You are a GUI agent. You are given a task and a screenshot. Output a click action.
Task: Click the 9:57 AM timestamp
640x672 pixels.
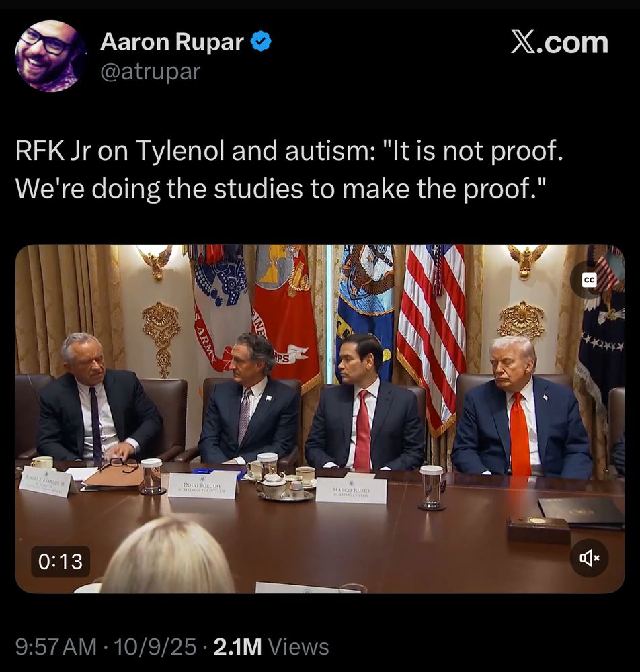point(56,646)
